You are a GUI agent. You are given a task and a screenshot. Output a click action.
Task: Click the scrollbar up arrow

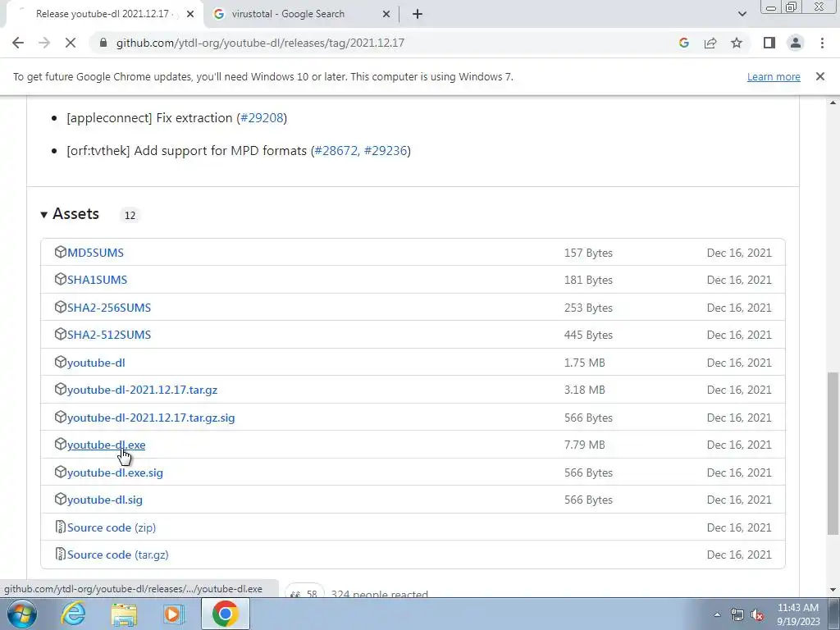(833, 103)
